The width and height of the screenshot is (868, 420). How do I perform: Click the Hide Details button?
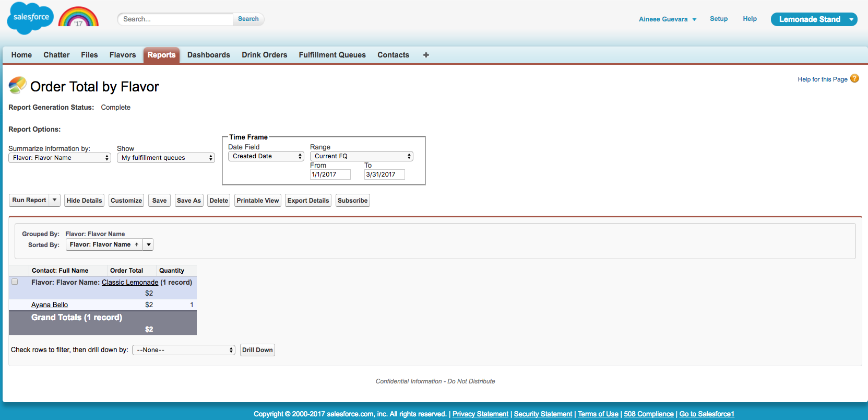(x=85, y=201)
